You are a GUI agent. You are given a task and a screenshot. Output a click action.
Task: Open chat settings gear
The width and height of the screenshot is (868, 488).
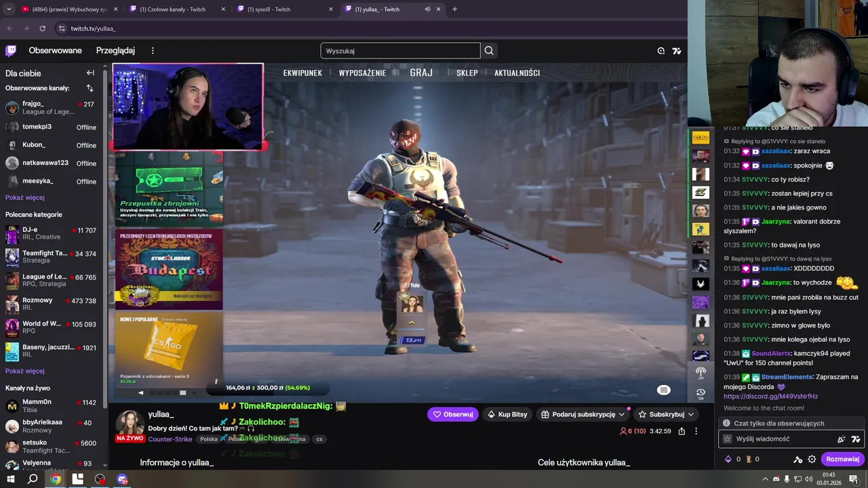pyautogui.click(x=812, y=459)
